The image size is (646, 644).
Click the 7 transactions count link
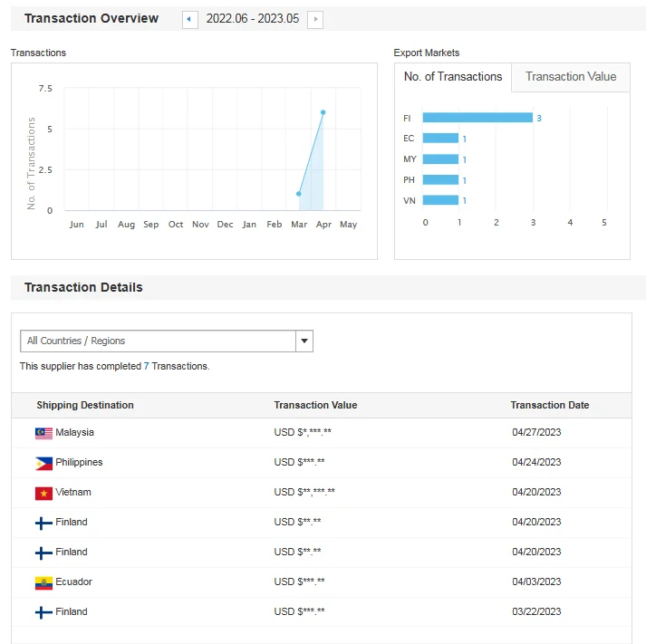[147, 366]
